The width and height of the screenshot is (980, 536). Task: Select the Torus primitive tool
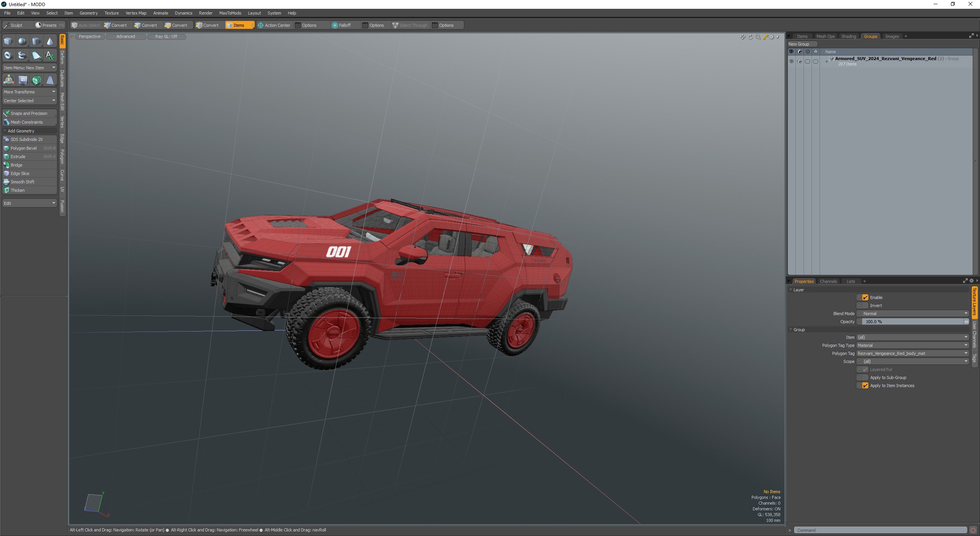(8, 56)
